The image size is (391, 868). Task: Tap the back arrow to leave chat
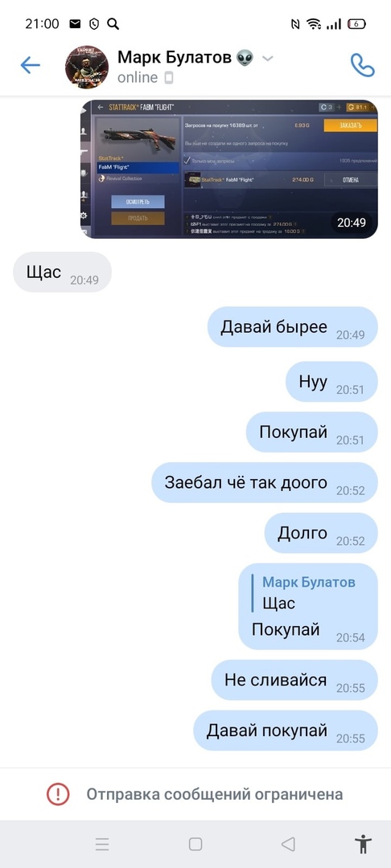click(x=30, y=65)
